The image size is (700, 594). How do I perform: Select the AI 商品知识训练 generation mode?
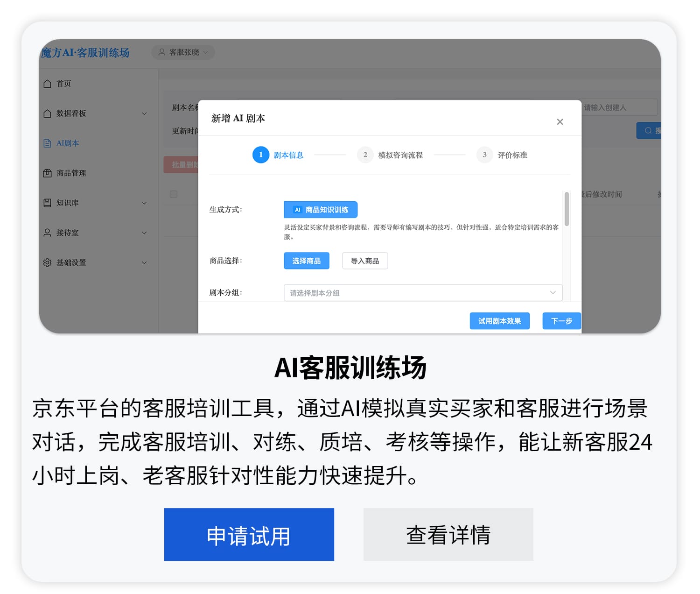(x=320, y=209)
